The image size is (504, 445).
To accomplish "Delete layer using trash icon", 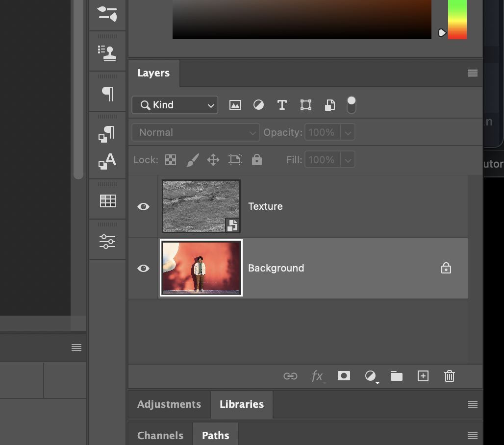I will (x=449, y=376).
